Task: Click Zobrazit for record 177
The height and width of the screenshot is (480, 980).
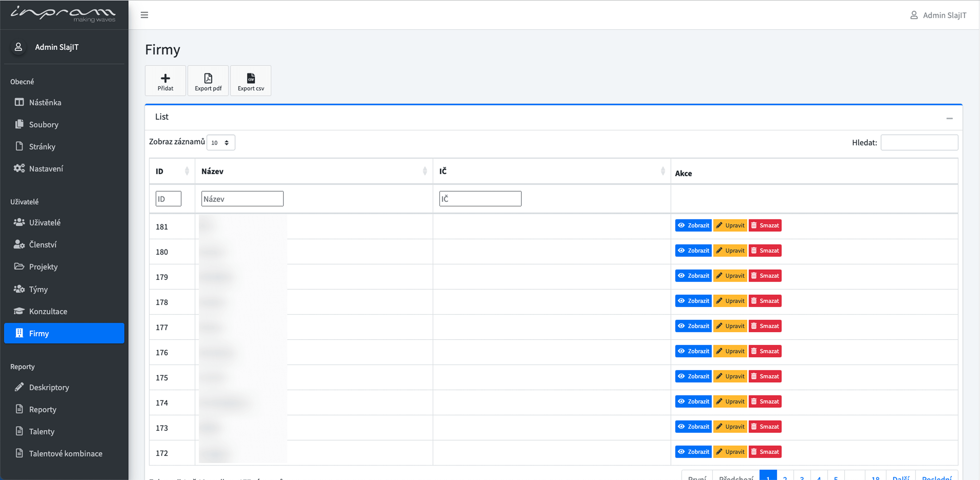Action: (x=693, y=326)
